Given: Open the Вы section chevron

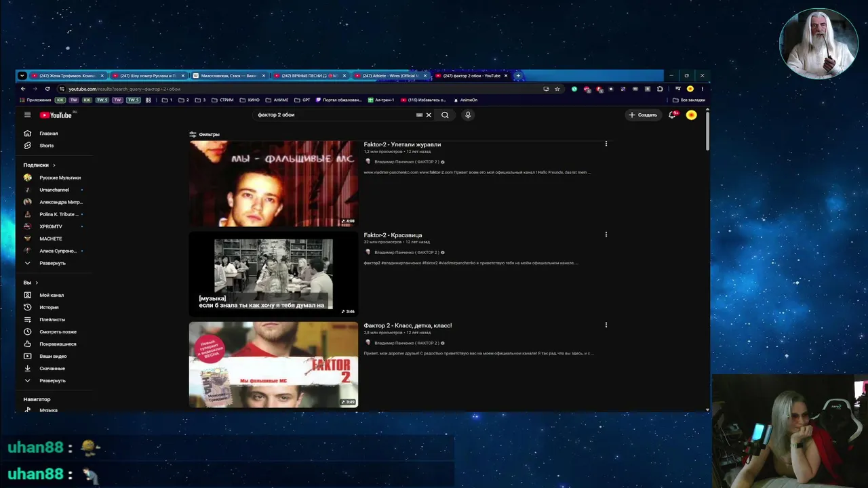Looking at the screenshot, I should point(37,283).
